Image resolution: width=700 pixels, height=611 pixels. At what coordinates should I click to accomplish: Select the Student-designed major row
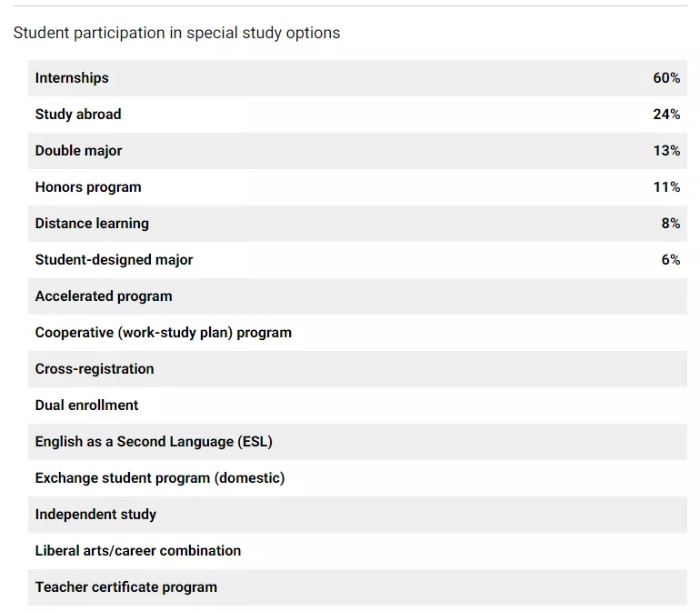point(114,260)
